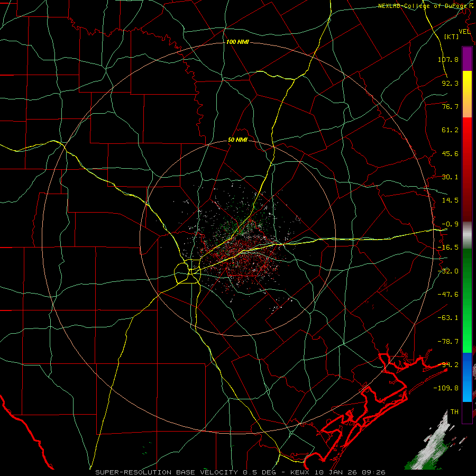Click the 14.5 value on velocity scale

(x=450, y=200)
